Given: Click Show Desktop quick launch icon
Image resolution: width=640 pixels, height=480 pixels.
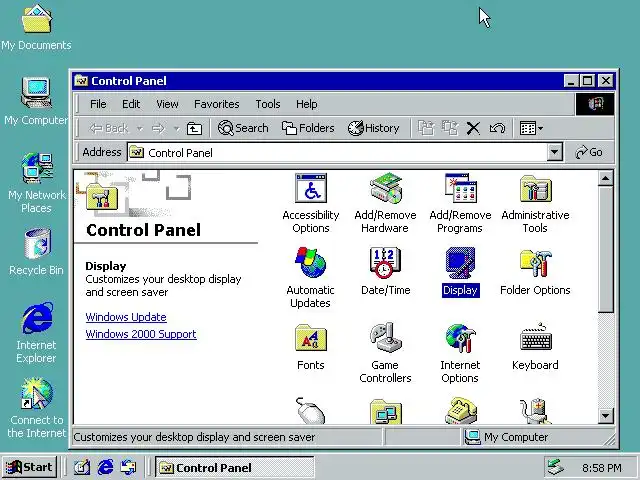Looking at the screenshot, I should (x=82, y=467).
